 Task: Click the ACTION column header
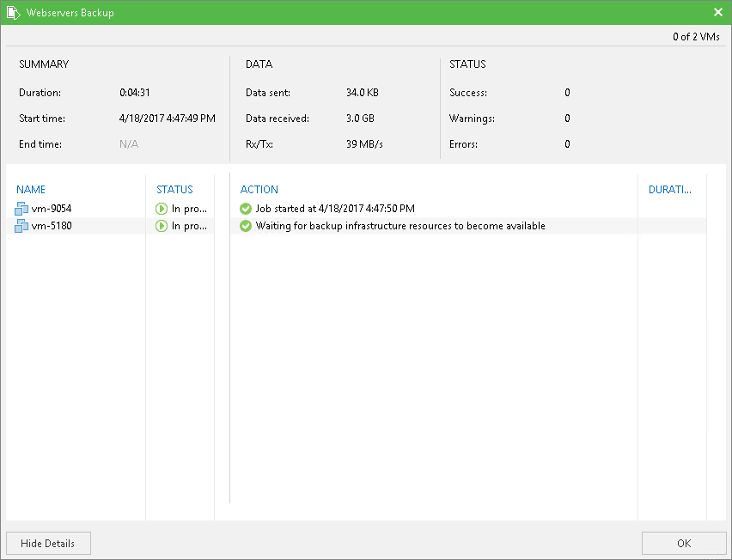click(x=259, y=190)
